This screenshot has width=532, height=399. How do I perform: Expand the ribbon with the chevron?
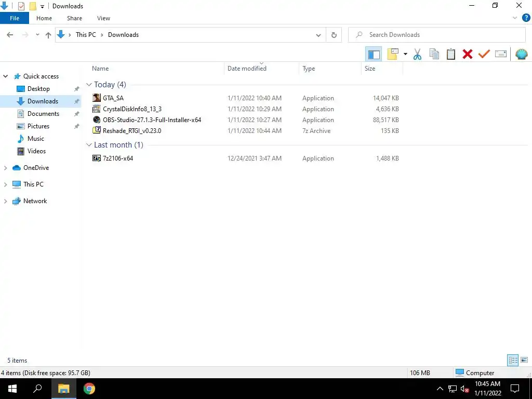(x=515, y=18)
